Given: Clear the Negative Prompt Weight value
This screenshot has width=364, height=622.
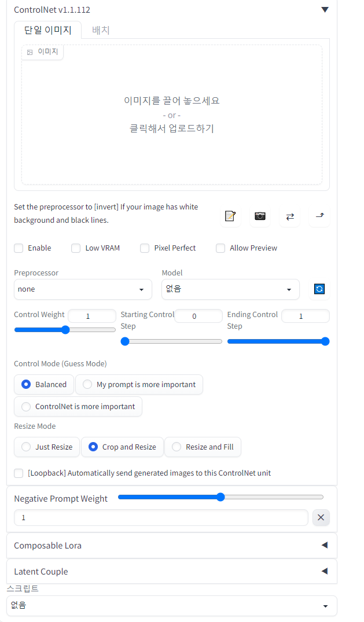Looking at the screenshot, I should tap(321, 517).
